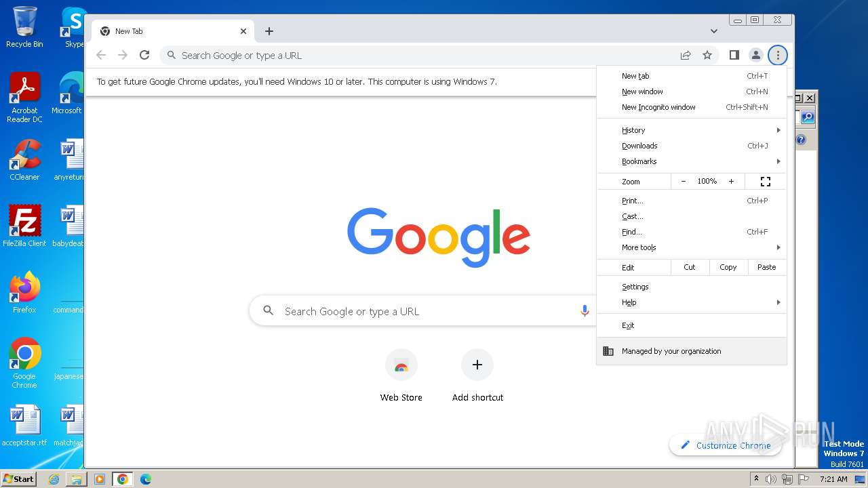Click Paste in the Edit row
The image size is (868, 488).
pyautogui.click(x=766, y=267)
